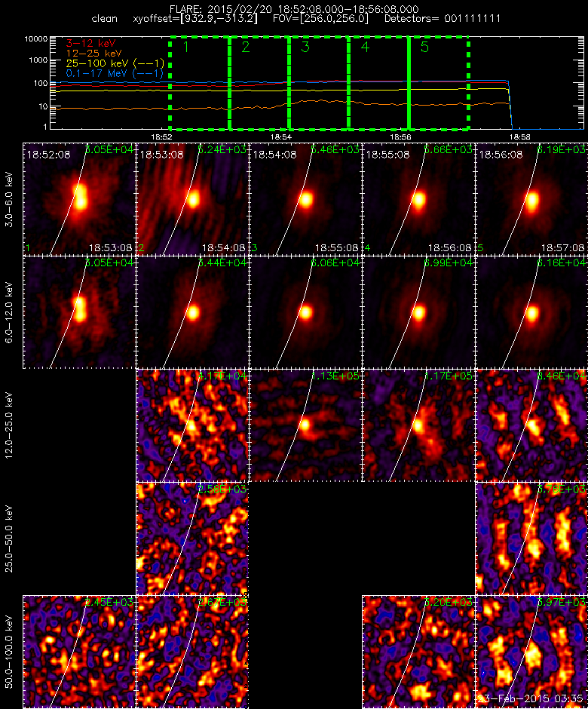Screen dimensions: 588x709
Task: Open the 25.0-50.0 keV image for interval 2
Action: 192,539
